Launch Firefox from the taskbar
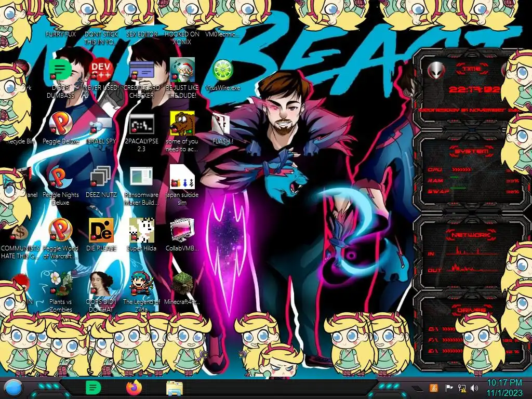Screen dimensions: 532x399 pos(134,388)
